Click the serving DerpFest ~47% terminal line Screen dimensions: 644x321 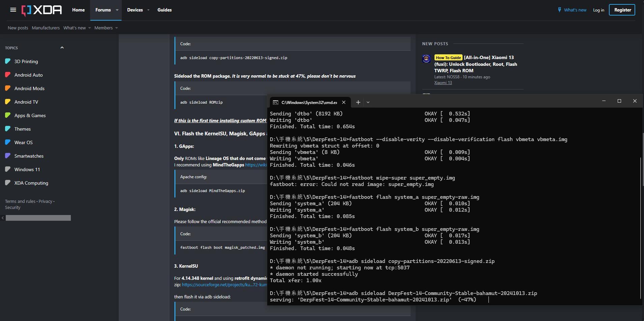tap(373, 299)
